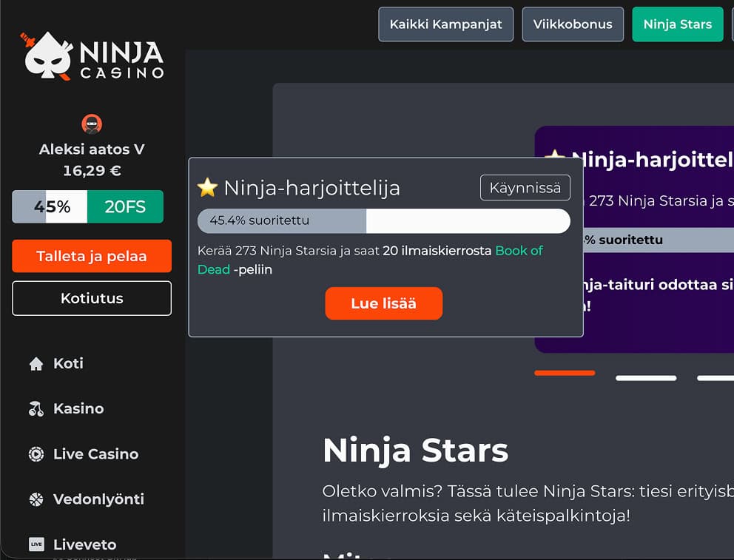
Task: Select the second white carousel indicator
Action: tap(646, 378)
